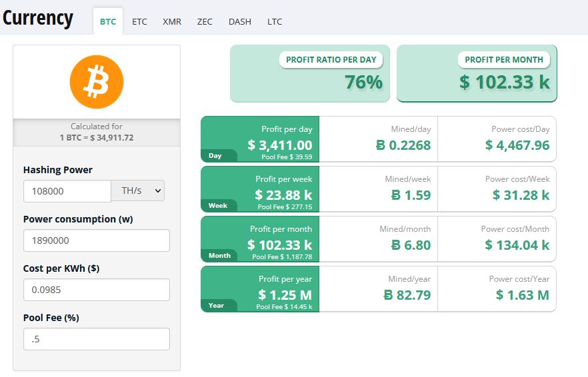Click the Cost per KWh input field
The width and height of the screenshot is (588, 377).
click(96, 290)
